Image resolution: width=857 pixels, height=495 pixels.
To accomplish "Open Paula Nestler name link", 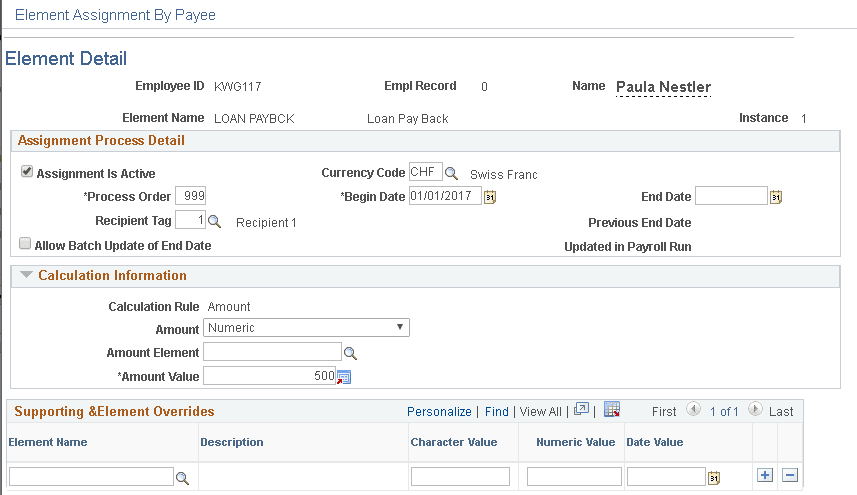I will [663, 87].
